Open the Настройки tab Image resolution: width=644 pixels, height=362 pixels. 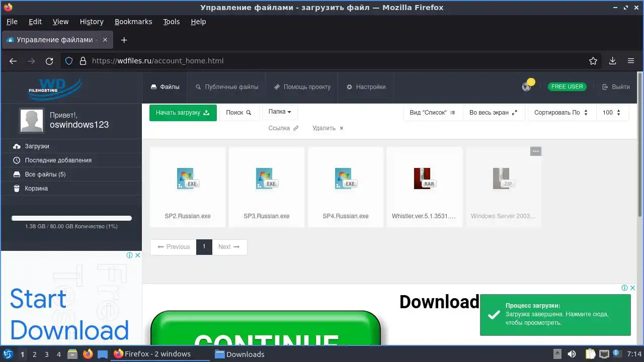pyautogui.click(x=366, y=87)
